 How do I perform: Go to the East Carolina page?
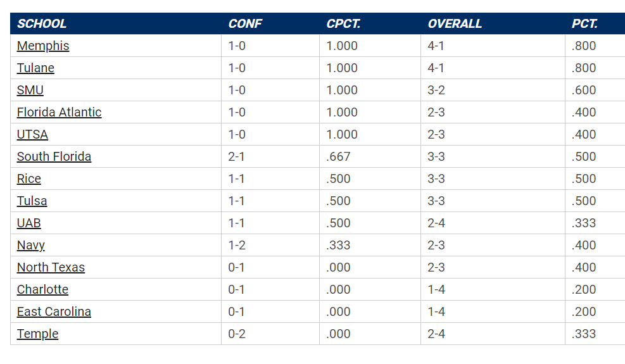pyautogui.click(x=54, y=311)
